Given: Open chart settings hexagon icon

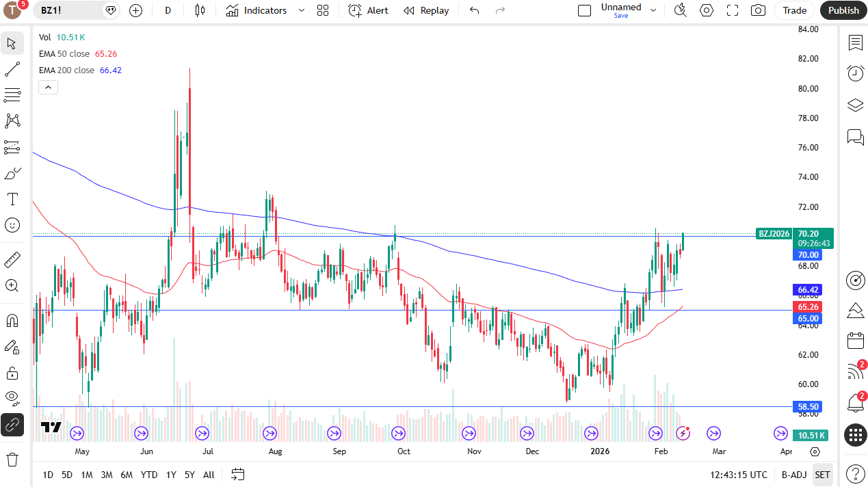Looking at the screenshot, I should coord(707,10).
